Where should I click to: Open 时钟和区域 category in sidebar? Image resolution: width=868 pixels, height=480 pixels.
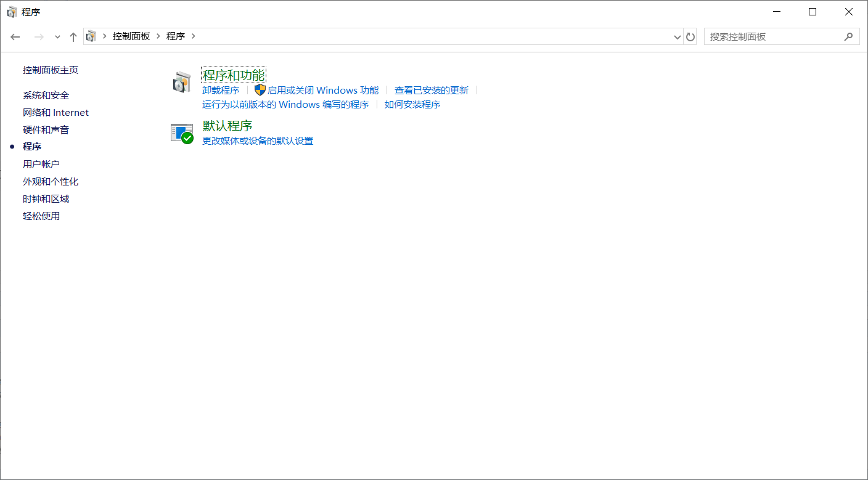point(46,198)
